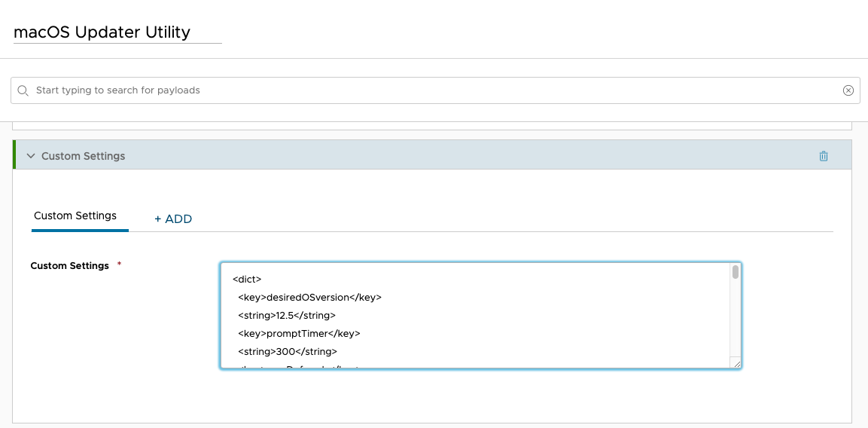Add another settings tab with + ADD

(x=173, y=219)
